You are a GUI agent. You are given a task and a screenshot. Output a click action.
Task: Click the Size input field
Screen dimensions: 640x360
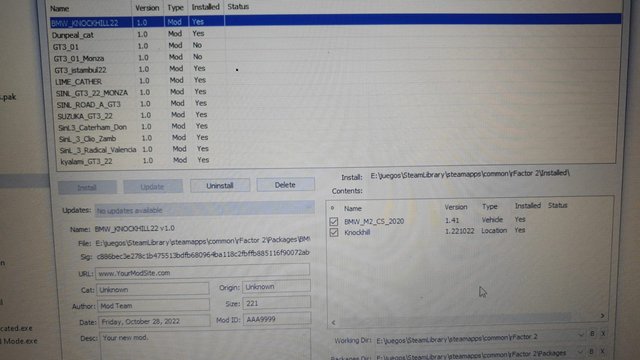(277, 303)
